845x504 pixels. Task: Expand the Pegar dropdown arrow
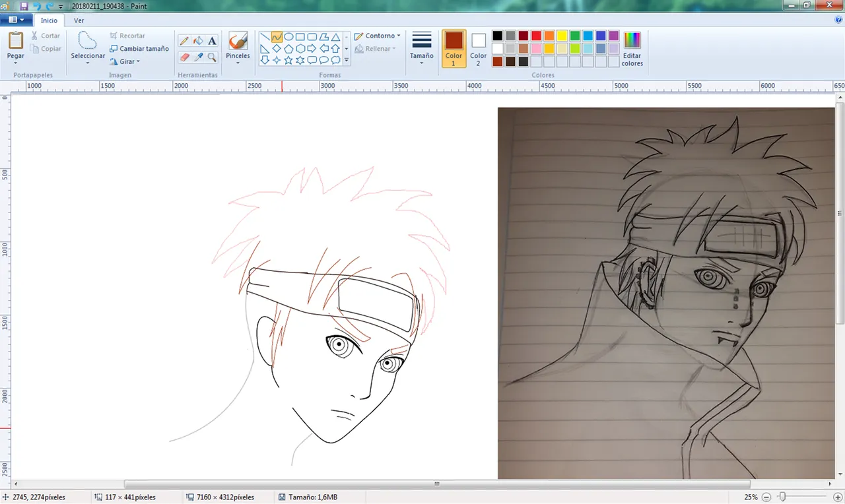(16, 63)
